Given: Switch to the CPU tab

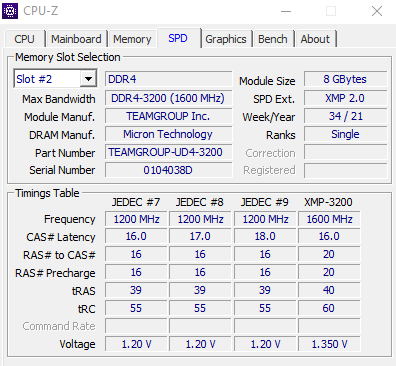Looking at the screenshot, I should coord(24,39).
